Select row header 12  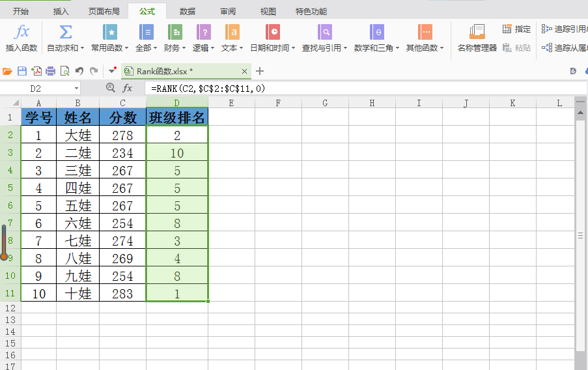[x=10, y=307]
